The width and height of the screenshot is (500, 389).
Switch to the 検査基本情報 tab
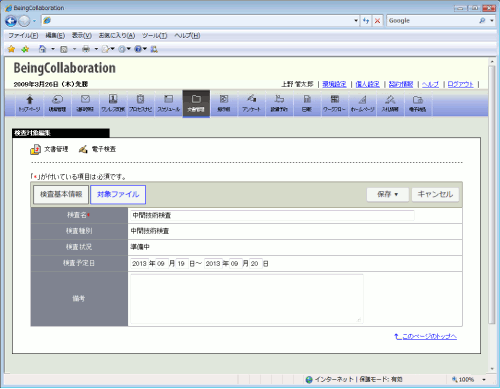pyautogui.click(x=61, y=195)
